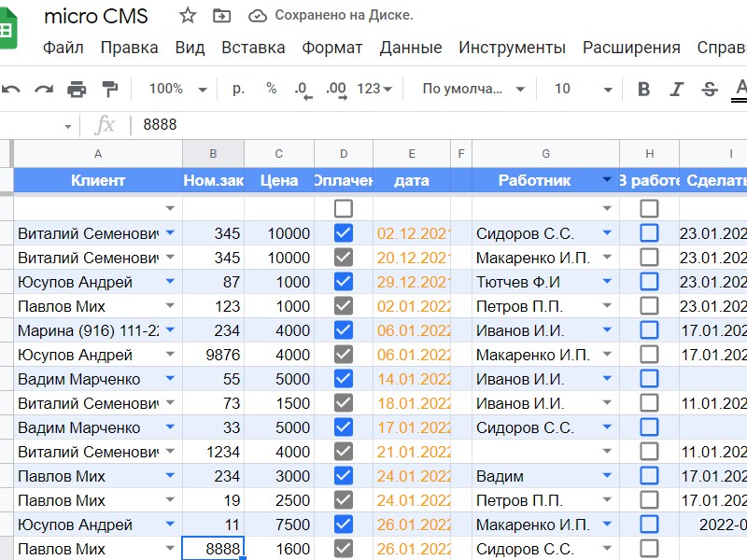This screenshot has height=560, width=747.
Task: Star the micro CMS document
Action: click(188, 16)
